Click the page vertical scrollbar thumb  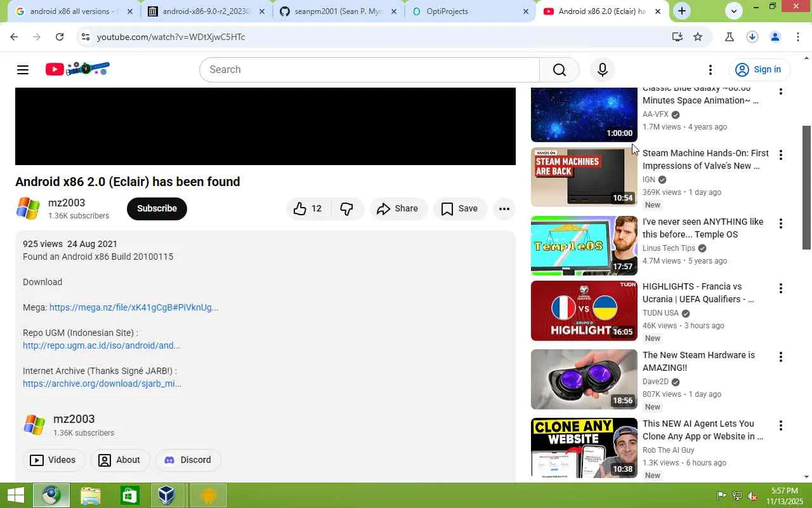pos(807,187)
